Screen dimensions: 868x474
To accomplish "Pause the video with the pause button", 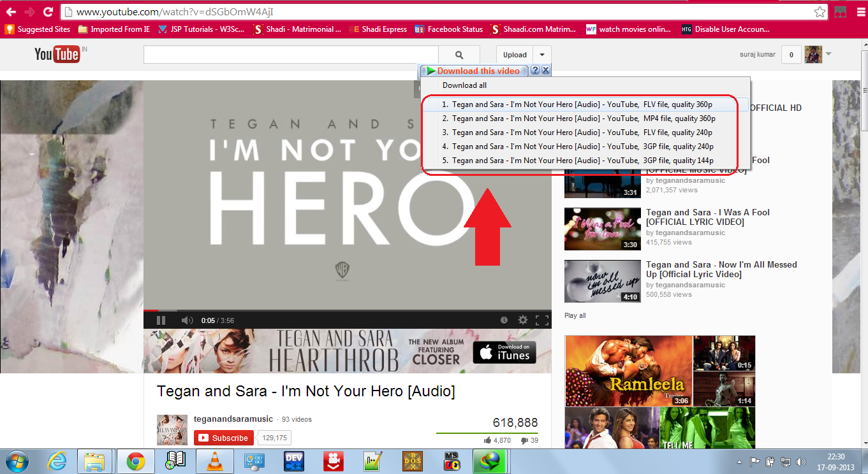I will point(161,320).
